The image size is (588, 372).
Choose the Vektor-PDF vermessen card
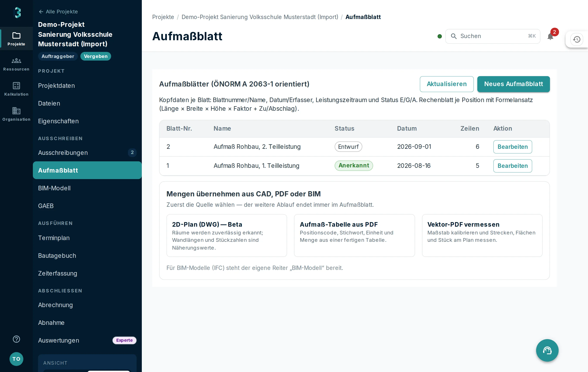pyautogui.click(x=482, y=236)
